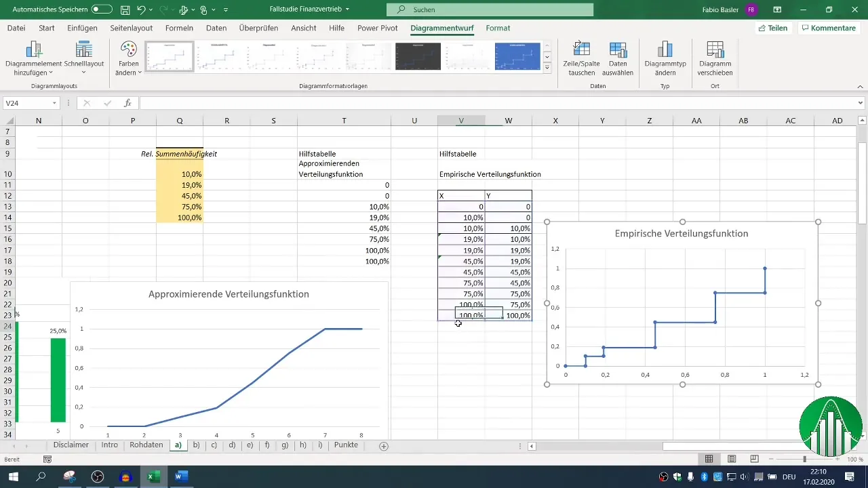This screenshot has width=868, height=488.
Task: Switch to the Power Pivot tab
Action: click(377, 28)
